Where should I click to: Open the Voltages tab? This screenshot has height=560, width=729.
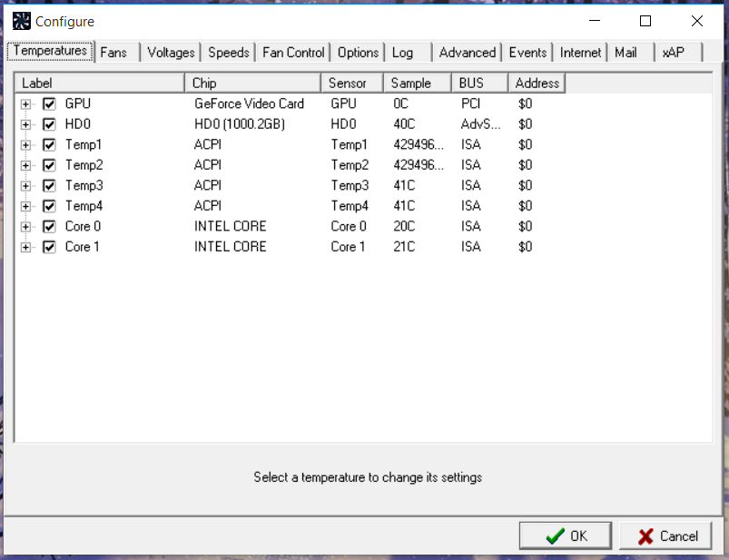pyautogui.click(x=171, y=53)
